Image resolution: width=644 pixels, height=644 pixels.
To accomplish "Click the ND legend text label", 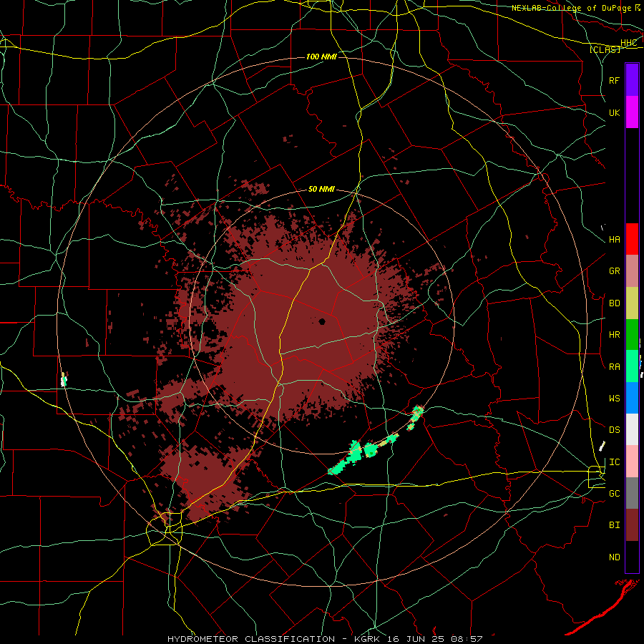I will click(x=614, y=557).
